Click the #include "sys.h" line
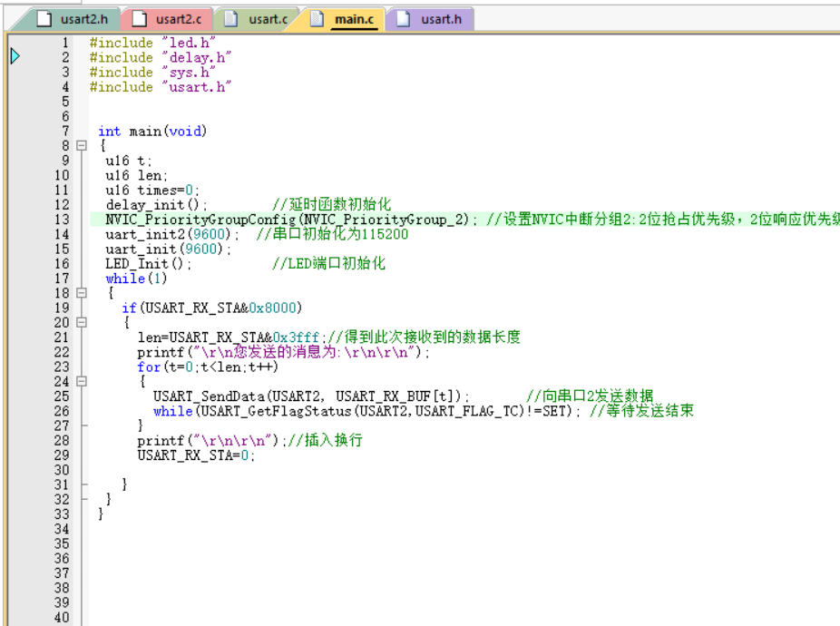Screen dimensions: 840x626 point(152,72)
